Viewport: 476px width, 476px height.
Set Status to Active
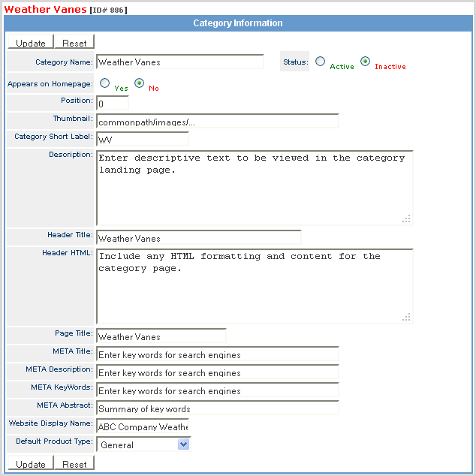click(x=321, y=62)
